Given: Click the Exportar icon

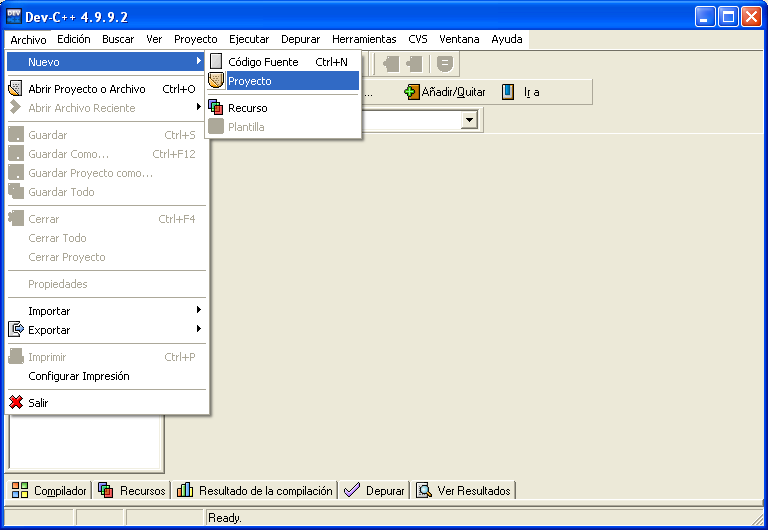Looking at the screenshot, I should tap(16, 329).
